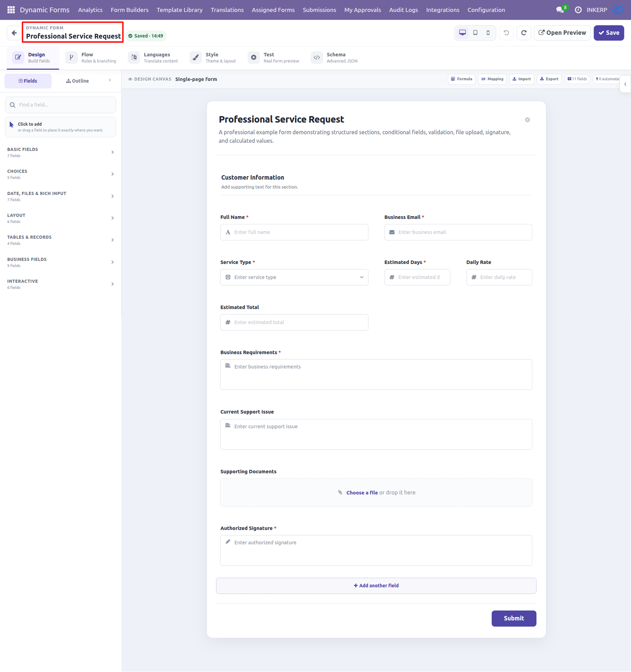This screenshot has width=631, height=672.
Task: Switch to desktop preview mode
Action: click(x=462, y=33)
